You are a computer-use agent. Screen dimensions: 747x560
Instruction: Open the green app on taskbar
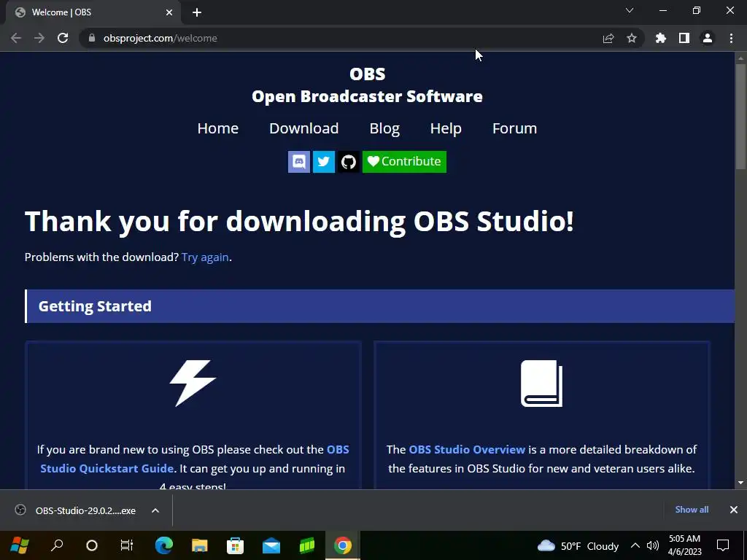pyautogui.click(x=307, y=545)
